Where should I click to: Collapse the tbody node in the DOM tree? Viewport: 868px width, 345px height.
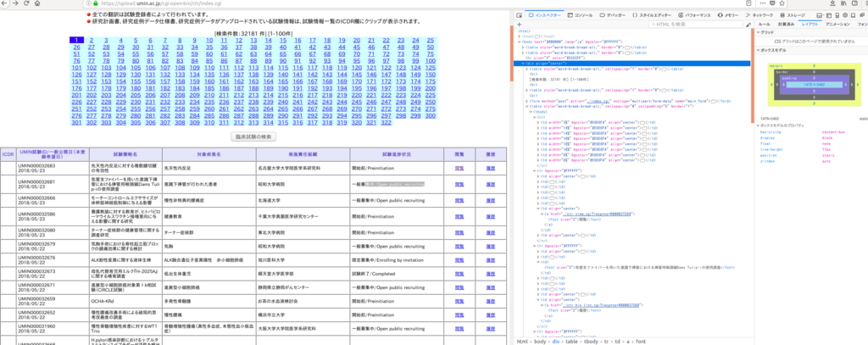pyautogui.click(x=531, y=111)
